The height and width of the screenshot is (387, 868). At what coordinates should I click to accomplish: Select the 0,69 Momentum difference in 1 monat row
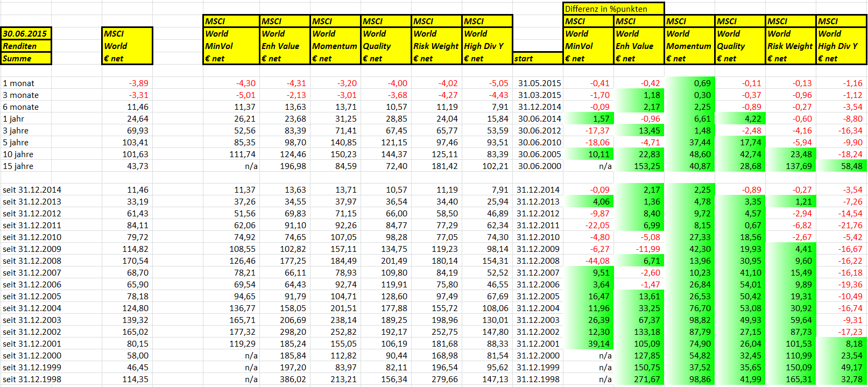(689, 83)
